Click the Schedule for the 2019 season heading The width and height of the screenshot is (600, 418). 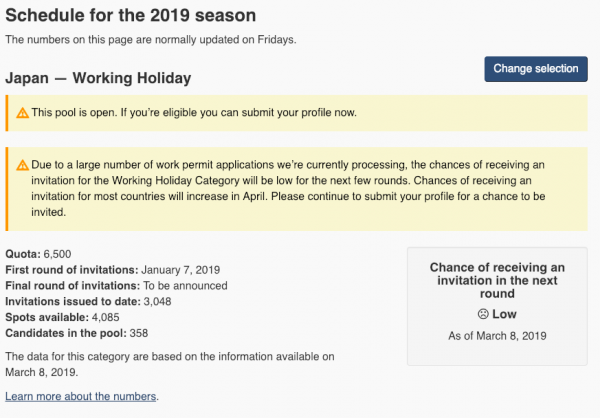[130, 16]
